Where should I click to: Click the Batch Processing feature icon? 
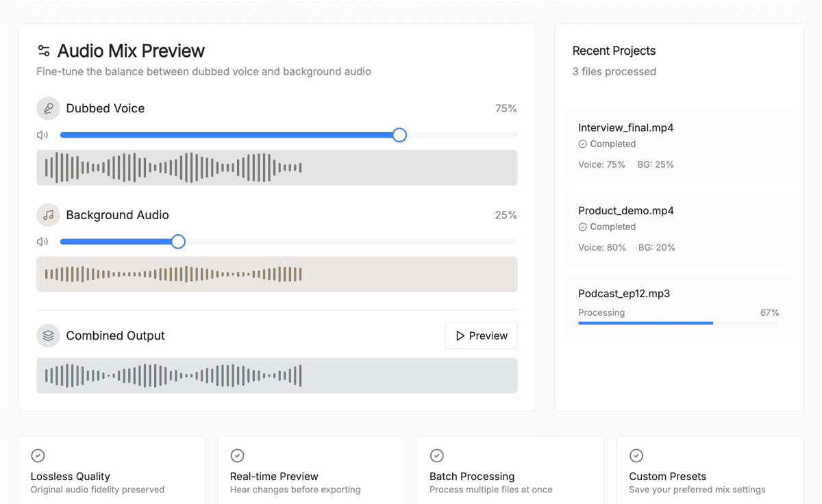[436, 455]
